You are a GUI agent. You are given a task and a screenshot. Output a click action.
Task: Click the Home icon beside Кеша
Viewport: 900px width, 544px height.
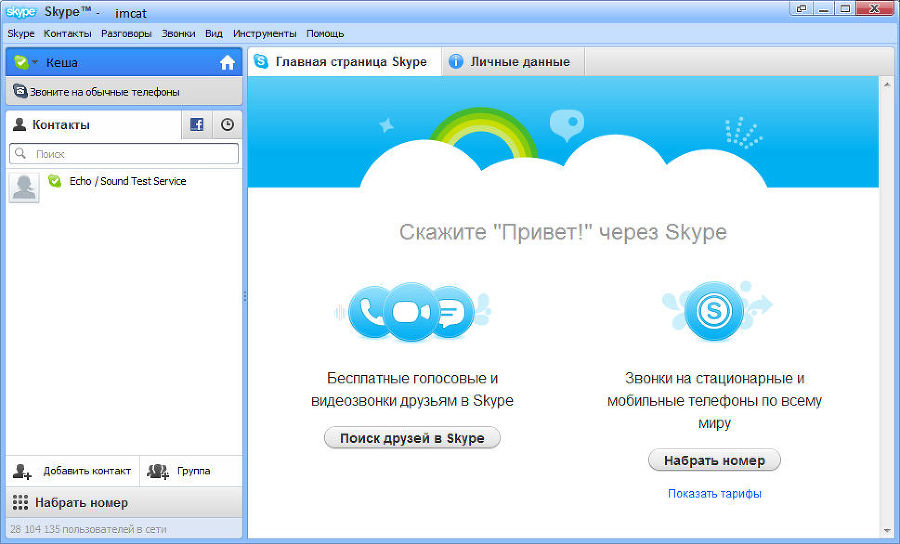[x=227, y=62]
